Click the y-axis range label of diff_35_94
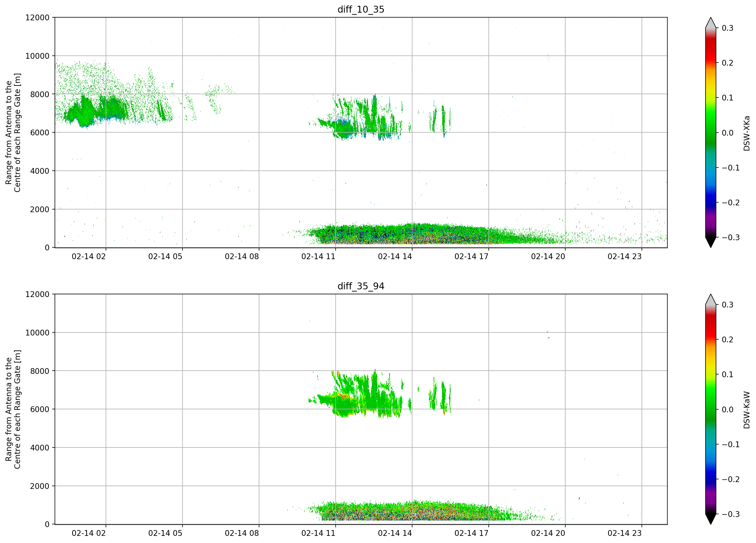 (x=13, y=409)
